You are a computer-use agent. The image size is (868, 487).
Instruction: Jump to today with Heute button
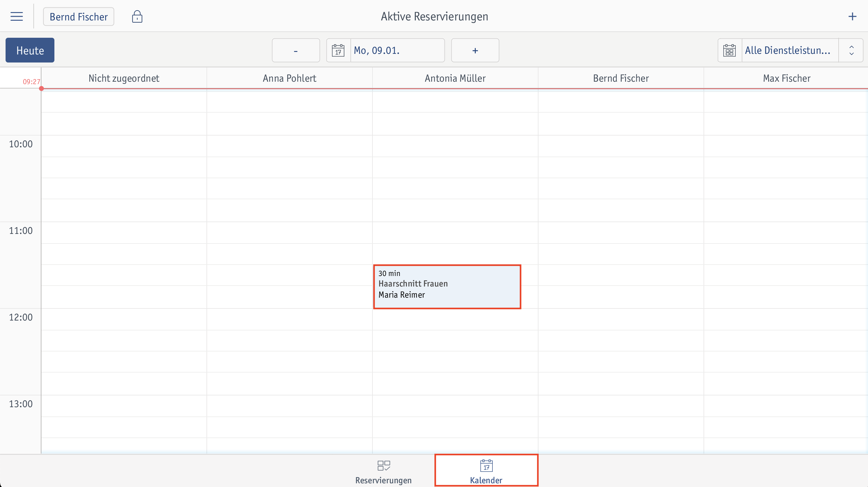tap(30, 50)
